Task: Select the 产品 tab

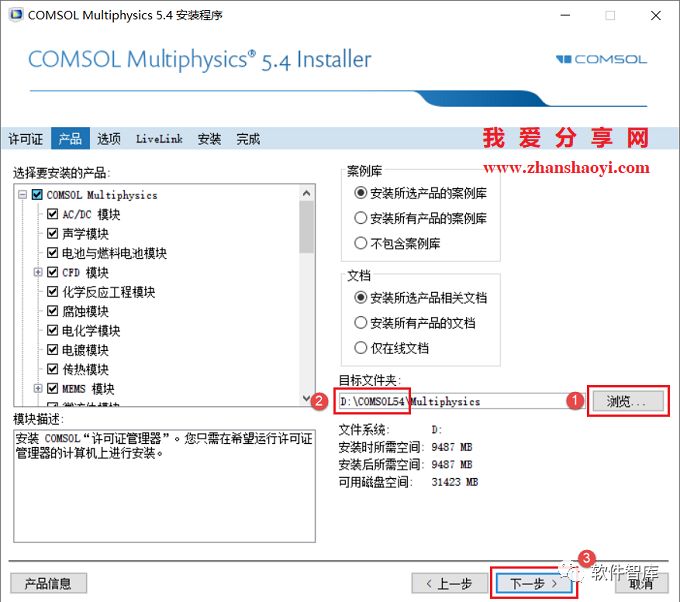Action: click(70, 139)
